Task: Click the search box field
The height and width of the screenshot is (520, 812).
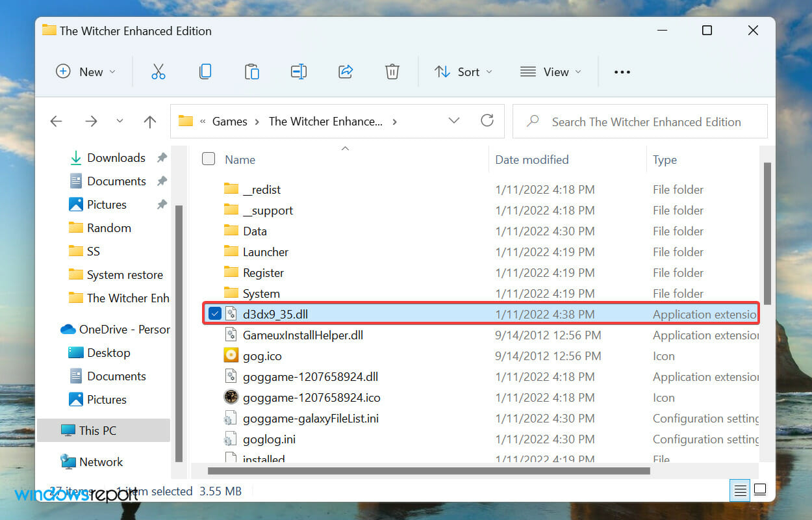Action: [640, 121]
